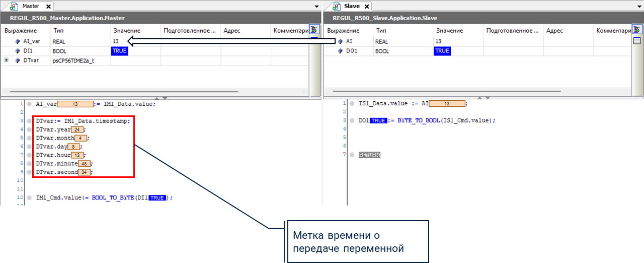The width and height of the screenshot is (644, 263).
Task: Expand the DTvar structure row
Action: 6,60
